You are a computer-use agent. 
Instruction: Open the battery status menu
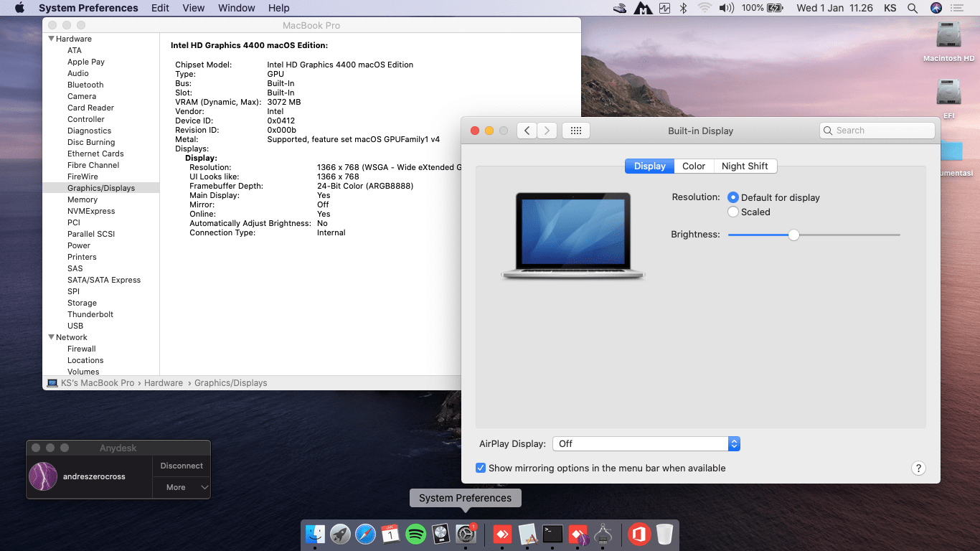[775, 8]
